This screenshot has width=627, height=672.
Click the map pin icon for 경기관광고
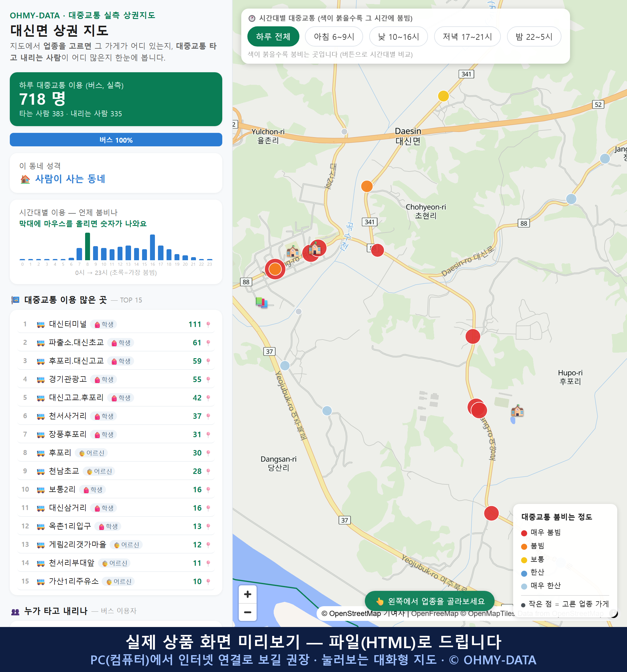coord(208,379)
